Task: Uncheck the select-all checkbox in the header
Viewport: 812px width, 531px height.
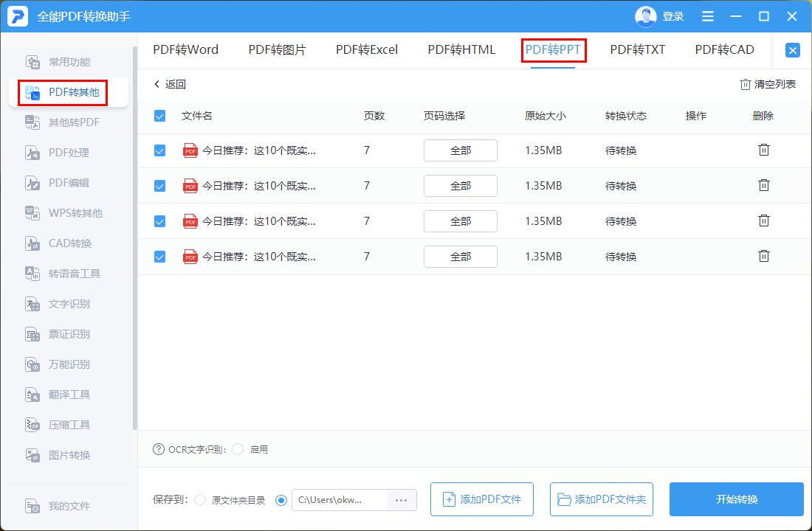Action: [159, 115]
